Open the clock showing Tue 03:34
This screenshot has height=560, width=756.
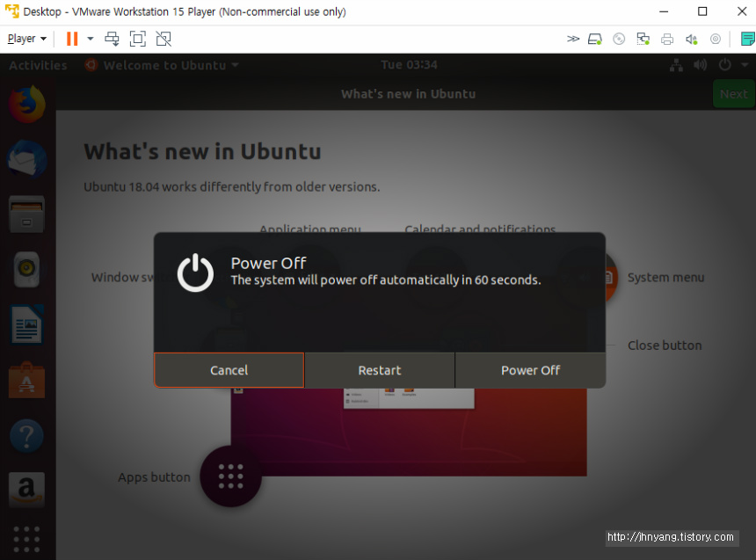409,65
